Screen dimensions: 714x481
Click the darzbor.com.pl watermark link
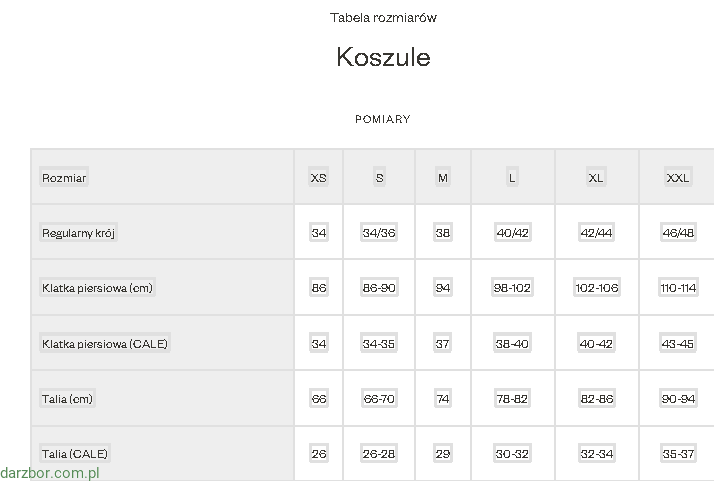[x=50, y=472]
